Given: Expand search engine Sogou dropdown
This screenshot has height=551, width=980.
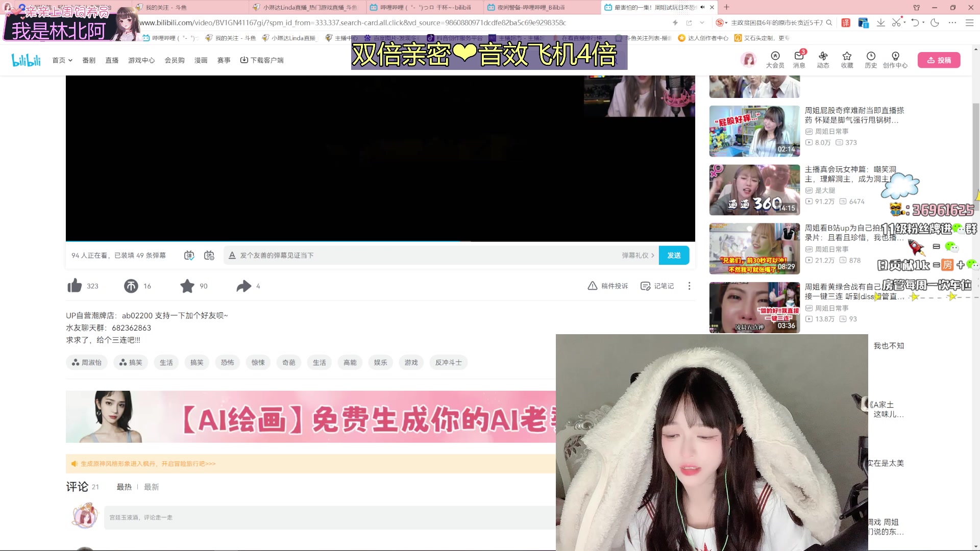Looking at the screenshot, I should [x=725, y=22].
